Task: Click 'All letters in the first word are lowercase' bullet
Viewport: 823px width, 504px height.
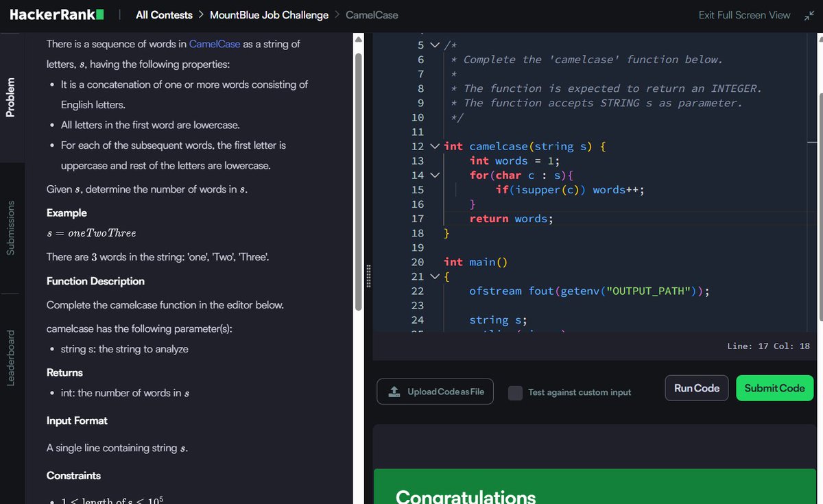Action: click(x=150, y=125)
